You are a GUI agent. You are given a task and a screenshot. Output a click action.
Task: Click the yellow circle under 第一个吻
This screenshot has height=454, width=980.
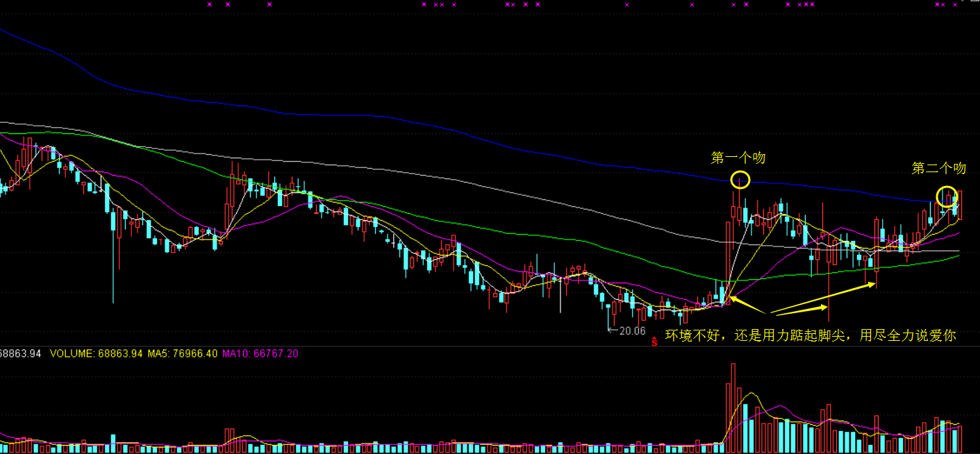click(x=740, y=180)
